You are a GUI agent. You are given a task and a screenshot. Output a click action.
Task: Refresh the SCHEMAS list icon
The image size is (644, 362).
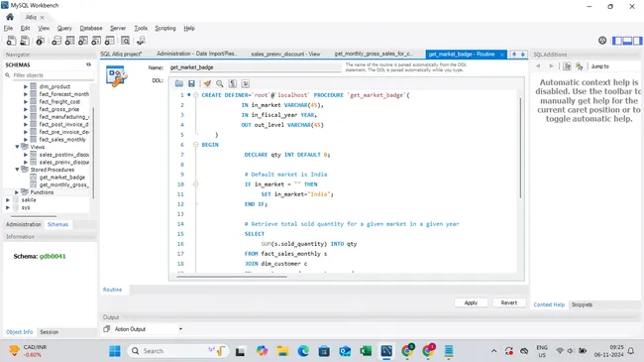pos(88,64)
